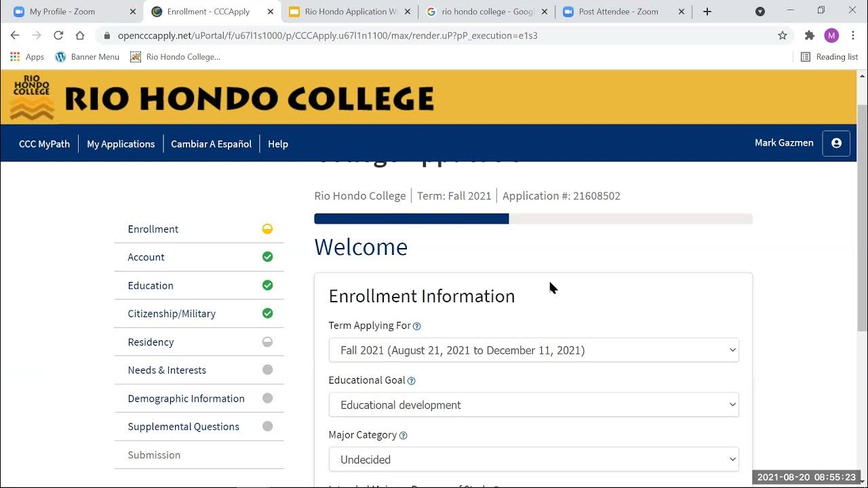The width and height of the screenshot is (868, 488).
Task: Click the Enrollment in-progress status icon
Action: [x=267, y=229]
